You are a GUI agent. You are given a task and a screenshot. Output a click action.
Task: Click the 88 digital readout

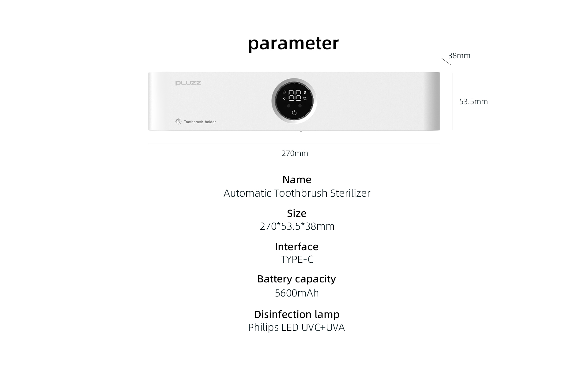pos(295,95)
